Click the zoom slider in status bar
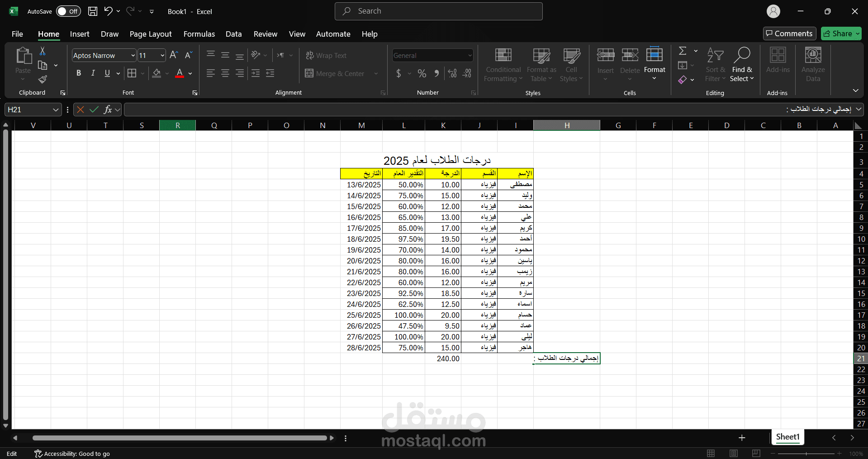The image size is (868, 459). point(806,454)
